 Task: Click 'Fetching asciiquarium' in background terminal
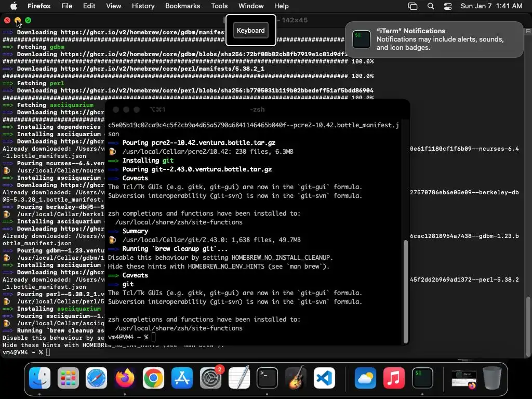[55, 105]
